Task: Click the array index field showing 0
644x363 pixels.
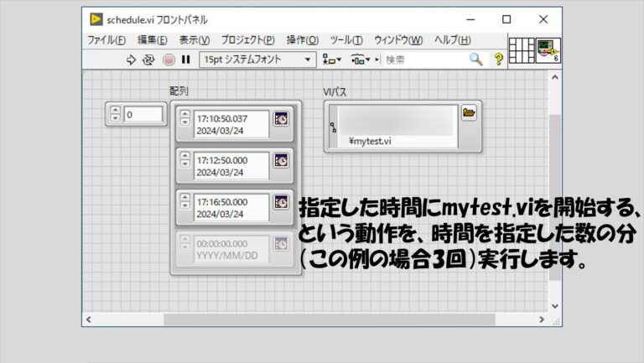Action: pos(143,115)
